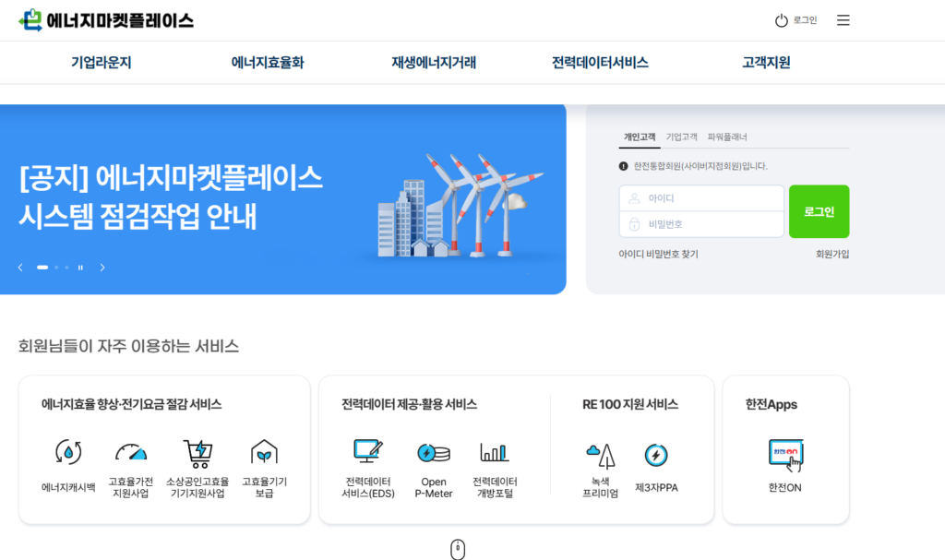
Task: Select the first banner slide indicator
Action: [x=42, y=267]
